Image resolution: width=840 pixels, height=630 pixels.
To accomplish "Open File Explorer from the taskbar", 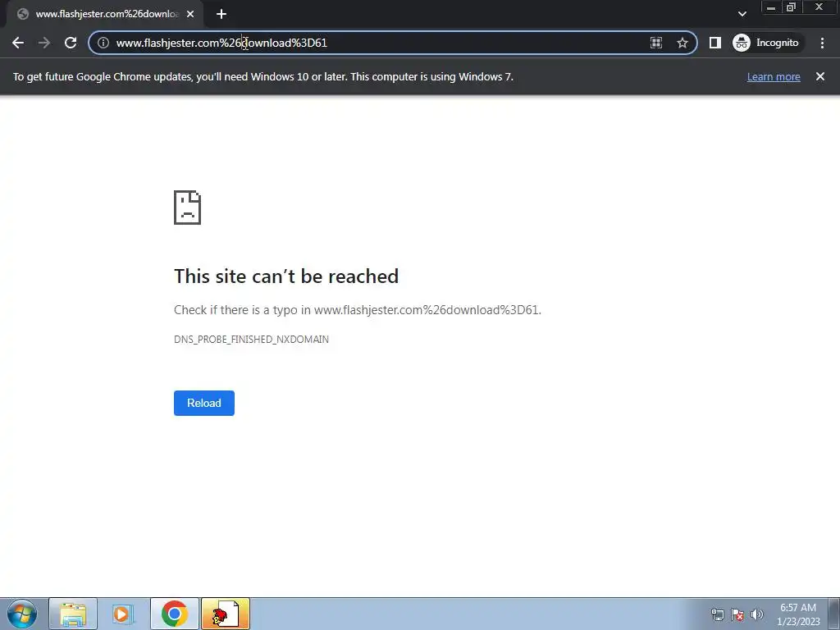I will (73, 614).
